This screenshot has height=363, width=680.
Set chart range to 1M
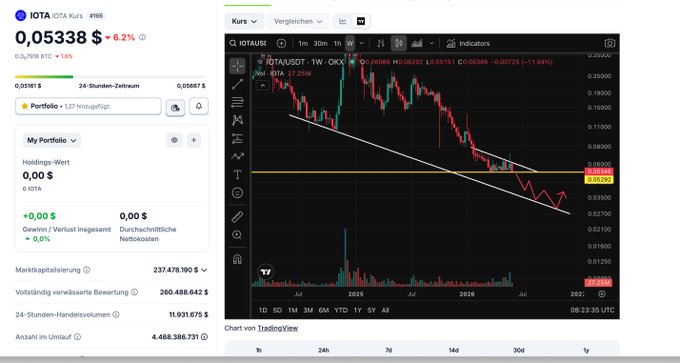[293, 310]
